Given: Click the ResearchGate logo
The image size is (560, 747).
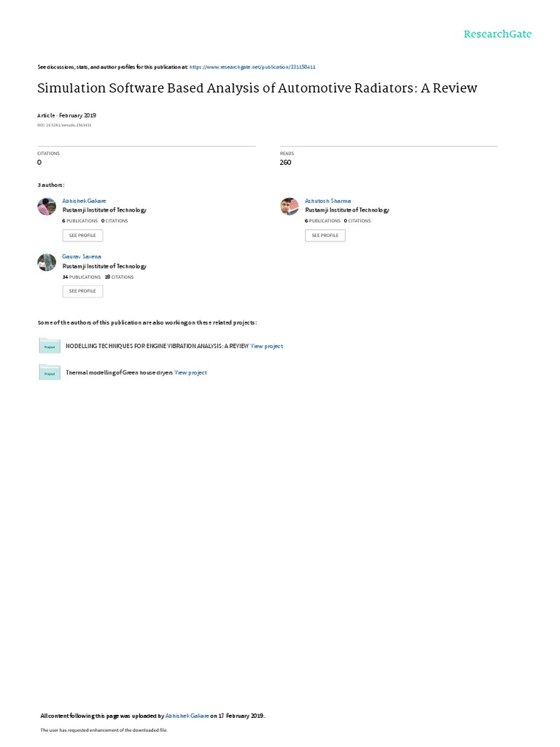Looking at the screenshot, I should pyautogui.click(x=497, y=34).
